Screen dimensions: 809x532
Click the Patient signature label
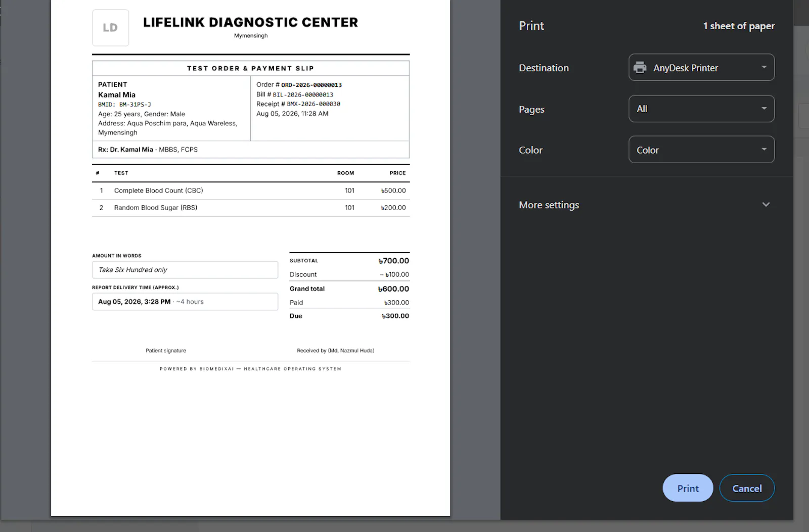coord(166,351)
